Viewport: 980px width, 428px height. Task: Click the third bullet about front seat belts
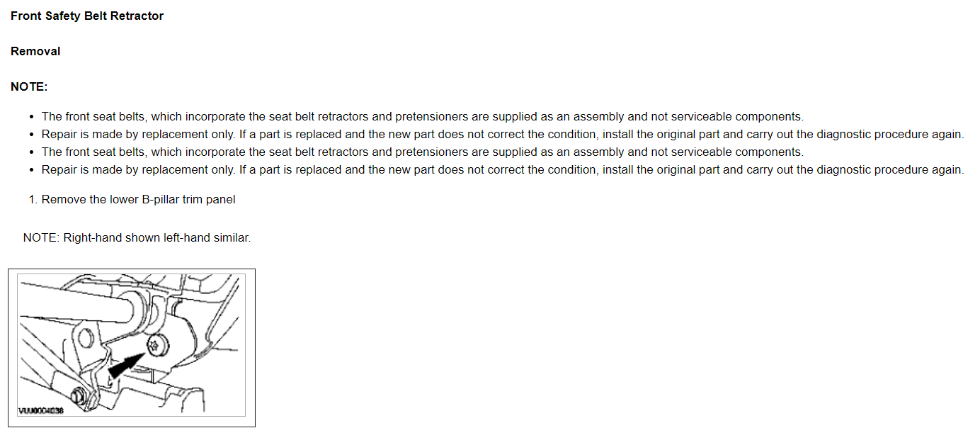[x=422, y=152]
